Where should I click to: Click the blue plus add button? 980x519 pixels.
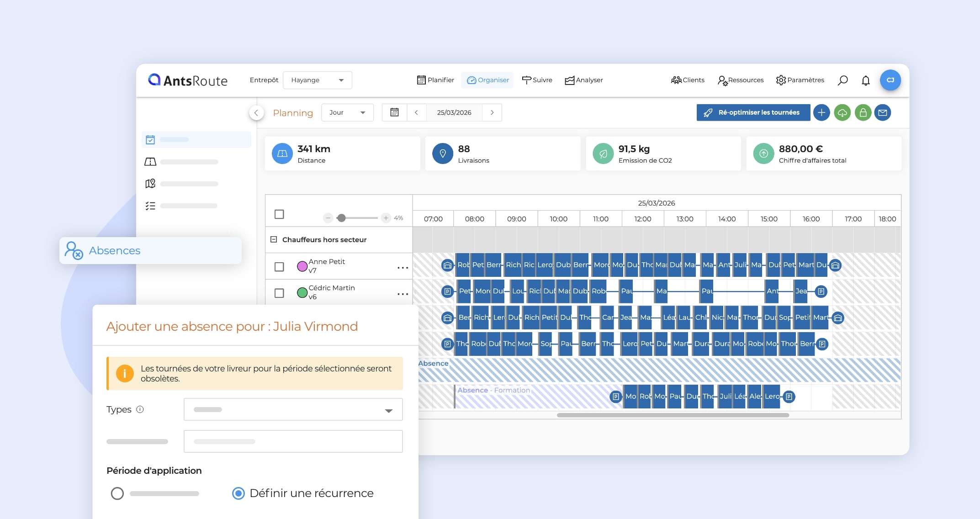(x=821, y=112)
